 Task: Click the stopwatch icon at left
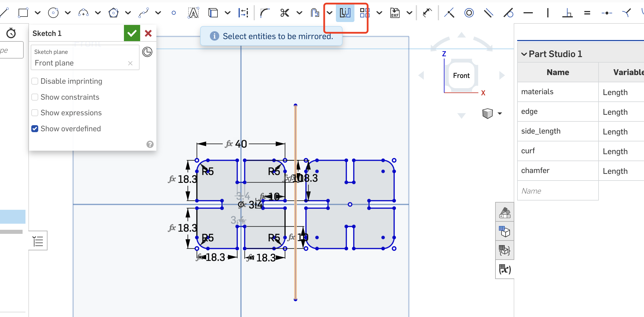pos(11,33)
